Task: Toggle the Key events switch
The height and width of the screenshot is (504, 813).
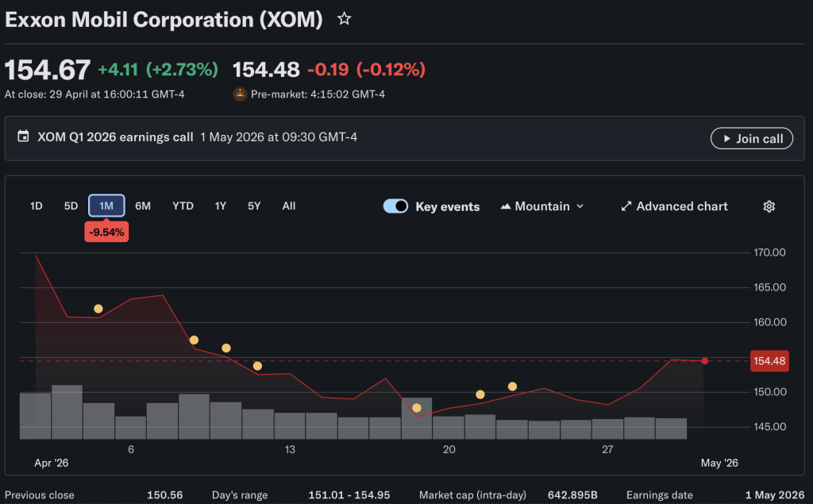Action: point(395,206)
